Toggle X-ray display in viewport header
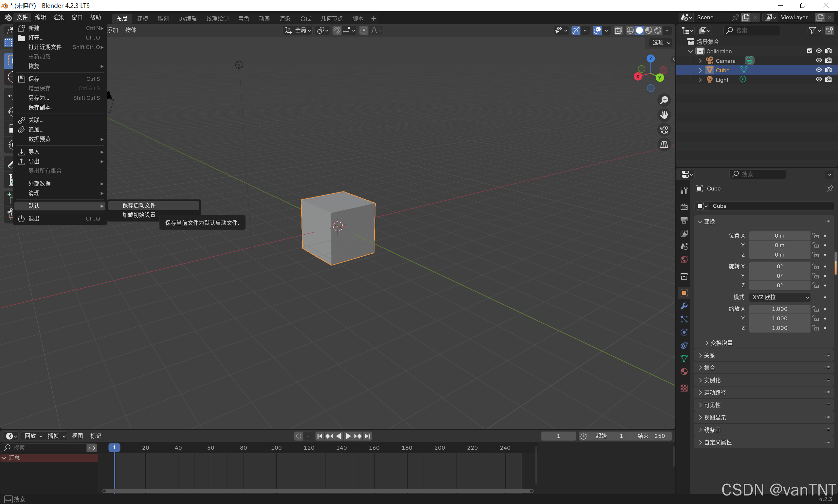The image size is (838, 504). [618, 30]
